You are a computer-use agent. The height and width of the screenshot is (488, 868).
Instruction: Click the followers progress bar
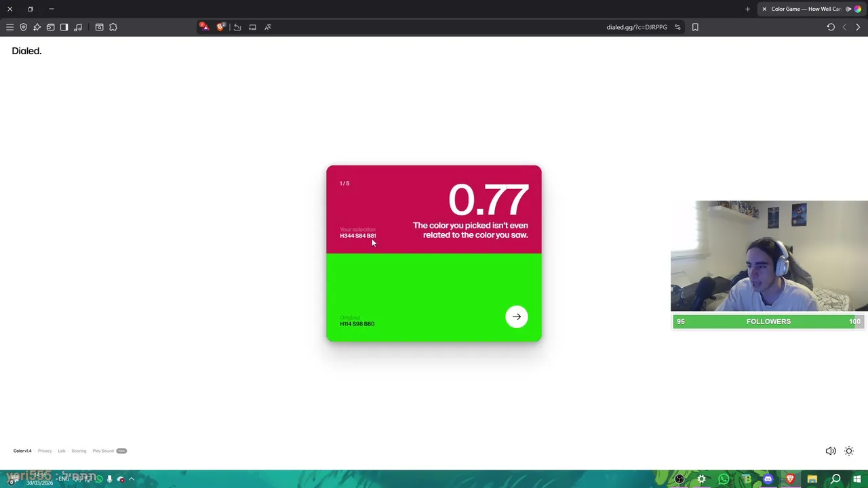click(769, 321)
